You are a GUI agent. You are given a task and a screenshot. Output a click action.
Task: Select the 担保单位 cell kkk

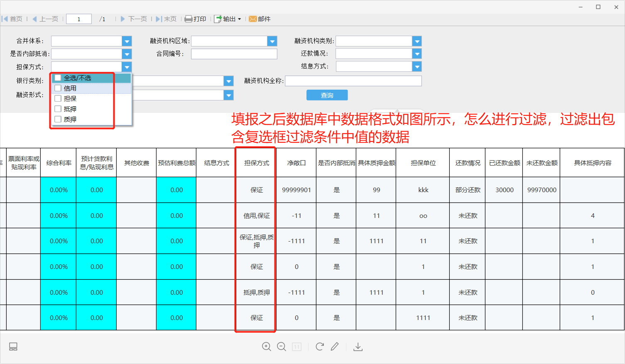pyautogui.click(x=423, y=190)
